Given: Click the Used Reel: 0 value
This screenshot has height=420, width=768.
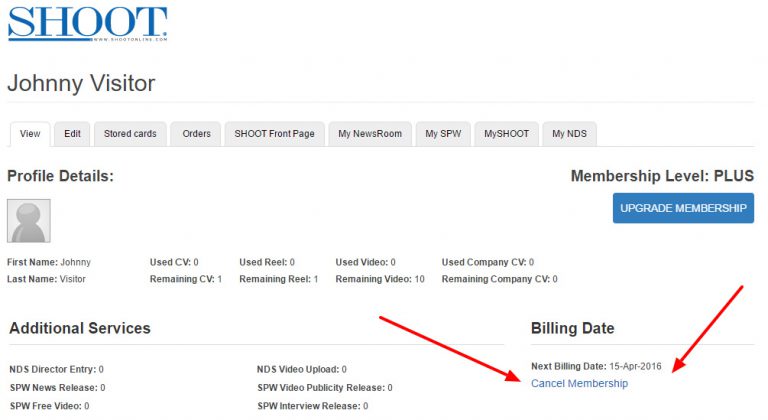Looking at the screenshot, I should pos(267,262).
